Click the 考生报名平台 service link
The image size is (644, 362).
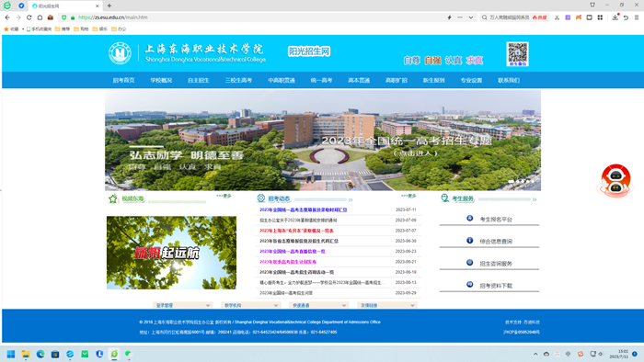click(x=496, y=220)
